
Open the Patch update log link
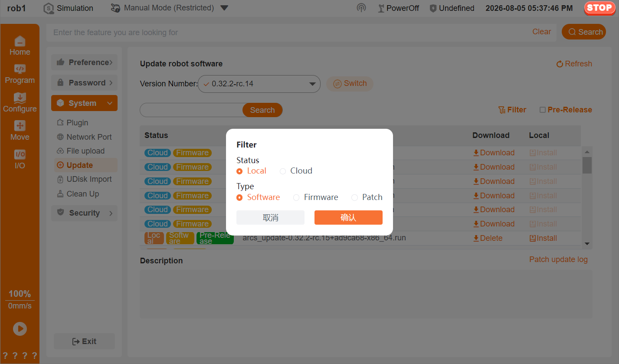click(x=558, y=259)
